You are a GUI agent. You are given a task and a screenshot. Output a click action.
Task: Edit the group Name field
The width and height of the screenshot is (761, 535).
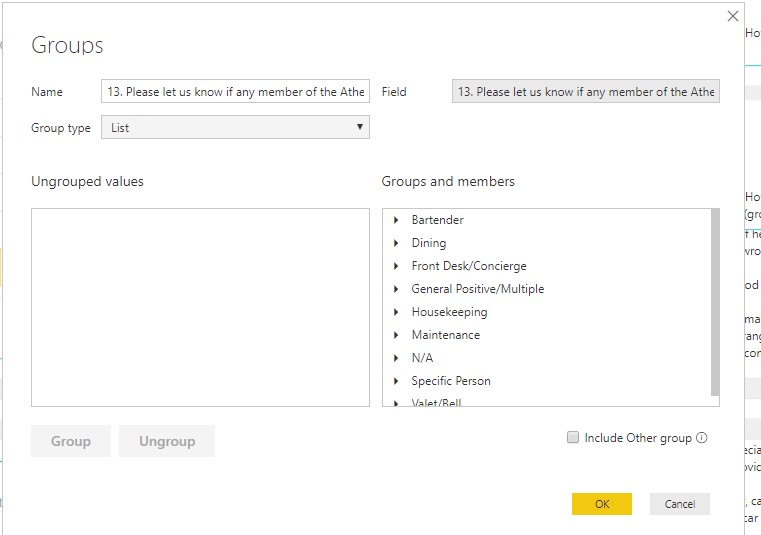point(235,91)
